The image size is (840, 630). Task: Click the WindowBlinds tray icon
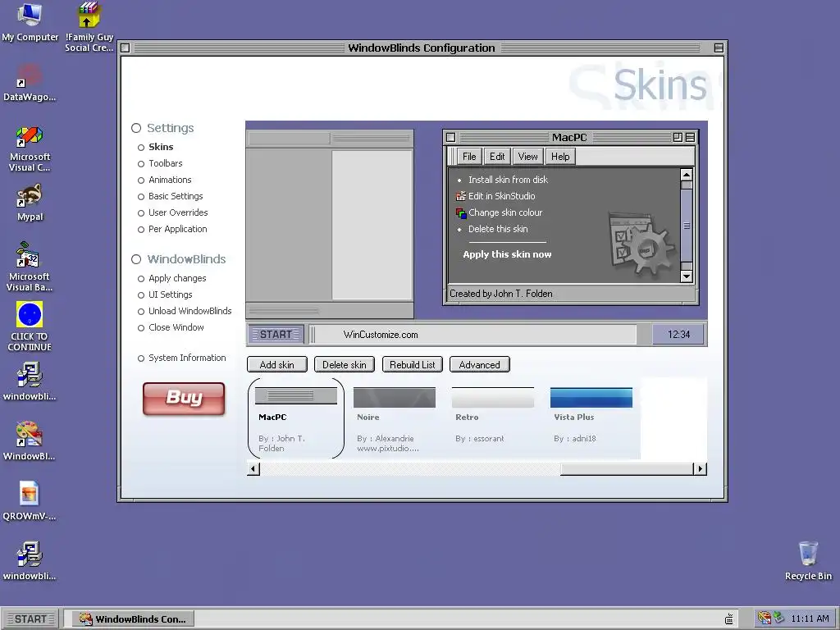pos(764,619)
